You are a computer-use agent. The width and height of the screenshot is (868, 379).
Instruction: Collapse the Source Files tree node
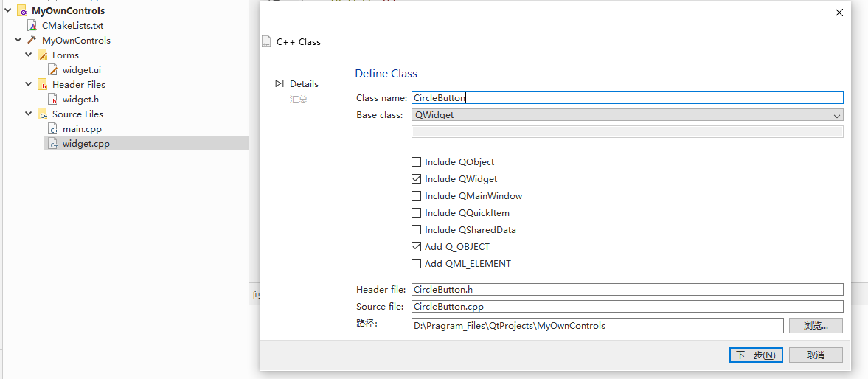[x=29, y=114]
